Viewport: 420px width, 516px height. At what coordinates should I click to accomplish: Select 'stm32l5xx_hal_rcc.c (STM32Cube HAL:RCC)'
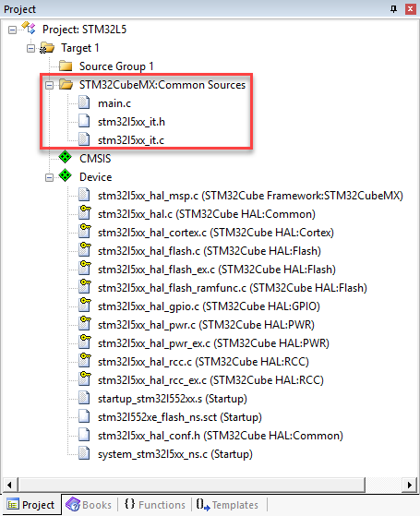coord(203,362)
